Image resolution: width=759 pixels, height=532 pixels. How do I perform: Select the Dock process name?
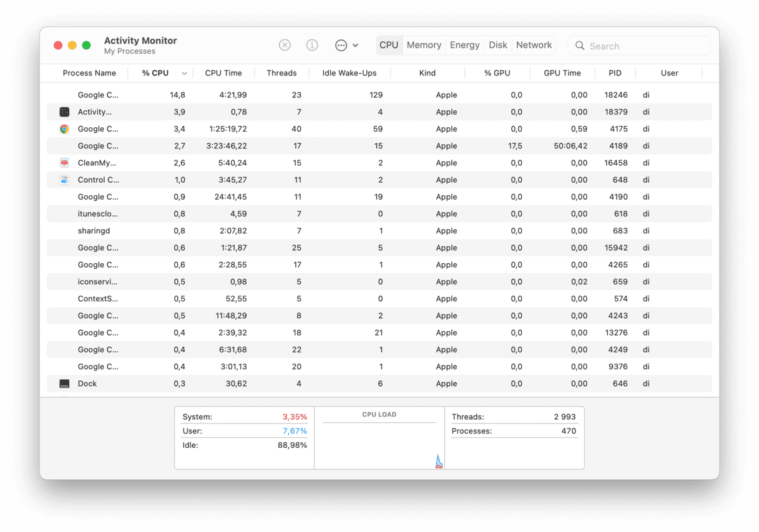(x=87, y=384)
